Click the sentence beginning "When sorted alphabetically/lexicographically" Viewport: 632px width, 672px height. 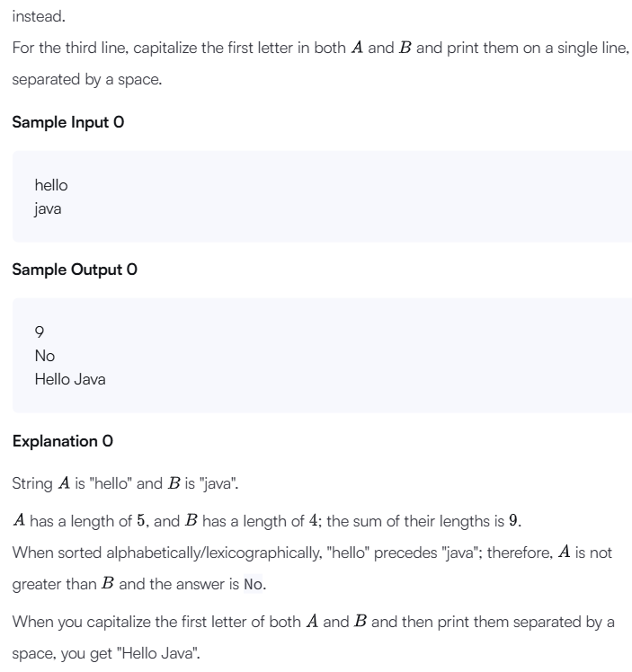(x=312, y=553)
